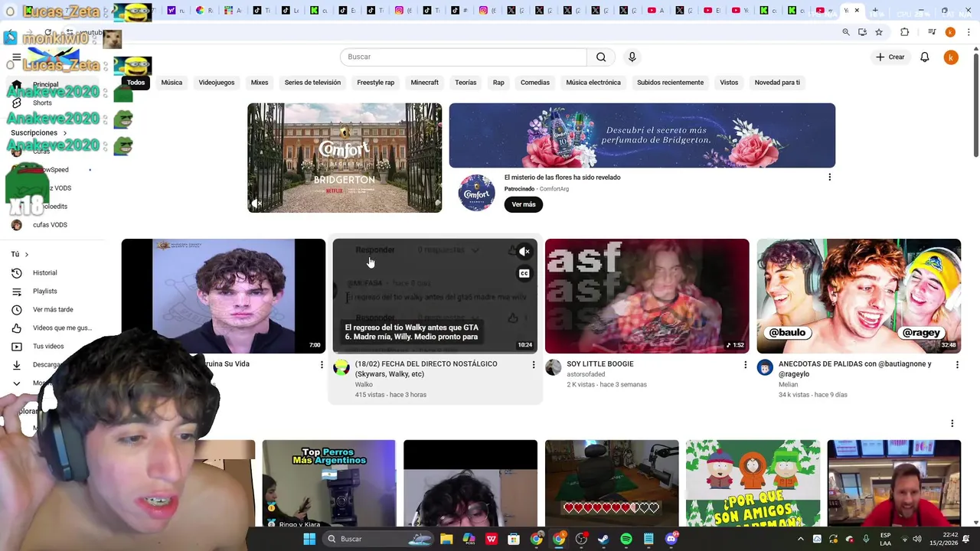Screen dimensions: 980x551
Task: Select the Comedias filter chip
Action: tap(535, 83)
